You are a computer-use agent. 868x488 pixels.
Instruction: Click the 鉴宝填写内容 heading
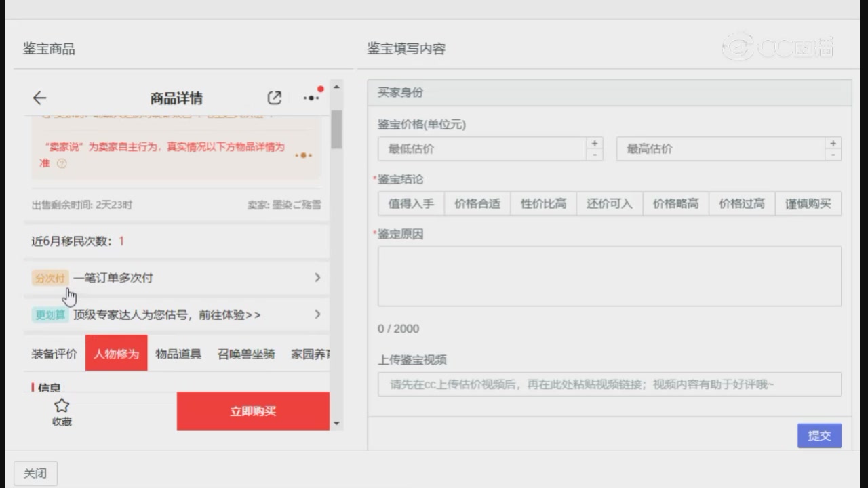tap(406, 49)
